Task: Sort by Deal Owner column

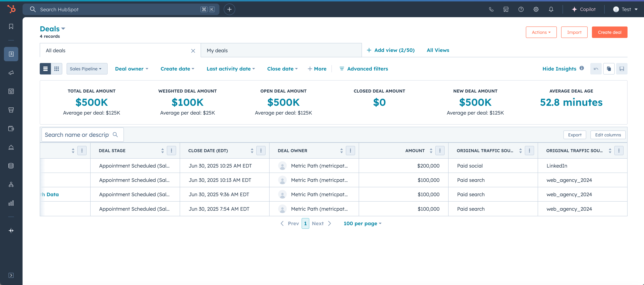Action: 342,151
